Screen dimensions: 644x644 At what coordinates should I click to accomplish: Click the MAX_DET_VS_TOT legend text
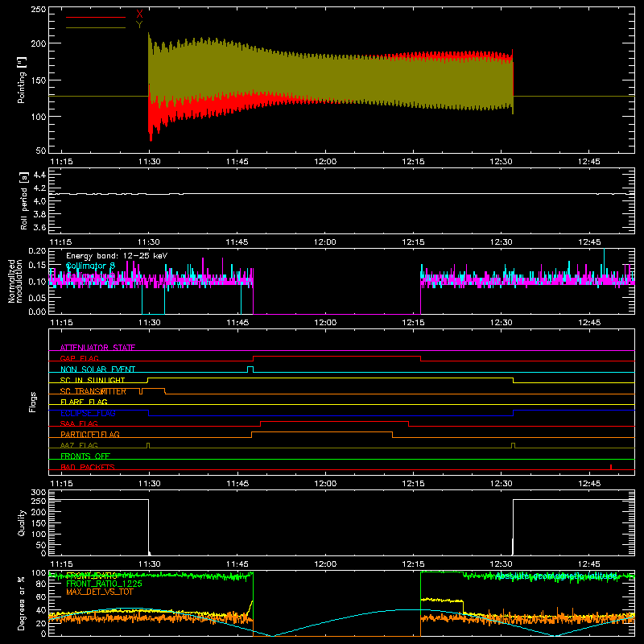coord(99,592)
